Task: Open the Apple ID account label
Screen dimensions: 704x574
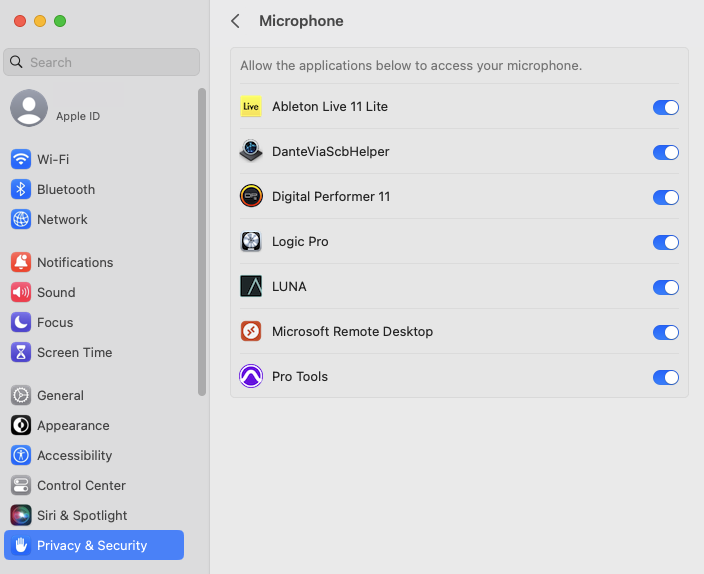Action: click(x=78, y=116)
